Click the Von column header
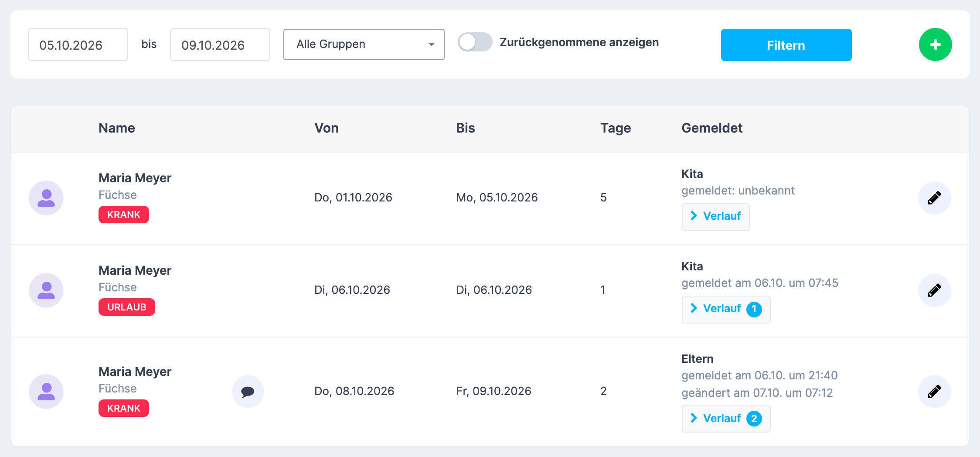This screenshot has height=457, width=980. pos(327,128)
